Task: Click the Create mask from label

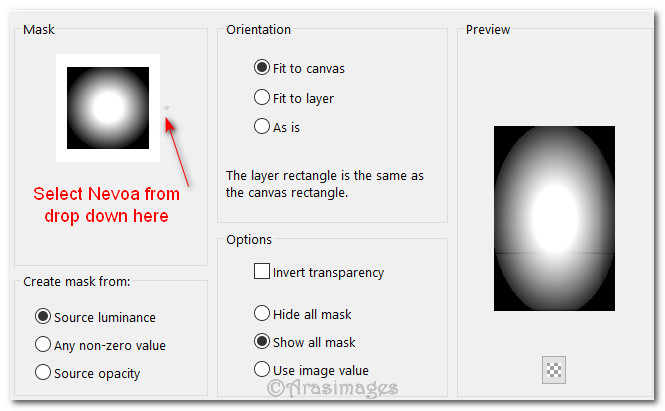Action: coord(77,282)
